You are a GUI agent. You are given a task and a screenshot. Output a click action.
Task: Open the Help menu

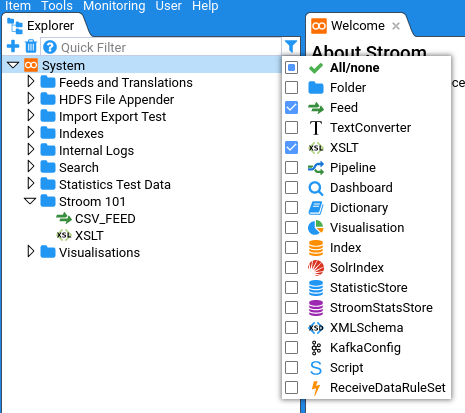click(205, 6)
